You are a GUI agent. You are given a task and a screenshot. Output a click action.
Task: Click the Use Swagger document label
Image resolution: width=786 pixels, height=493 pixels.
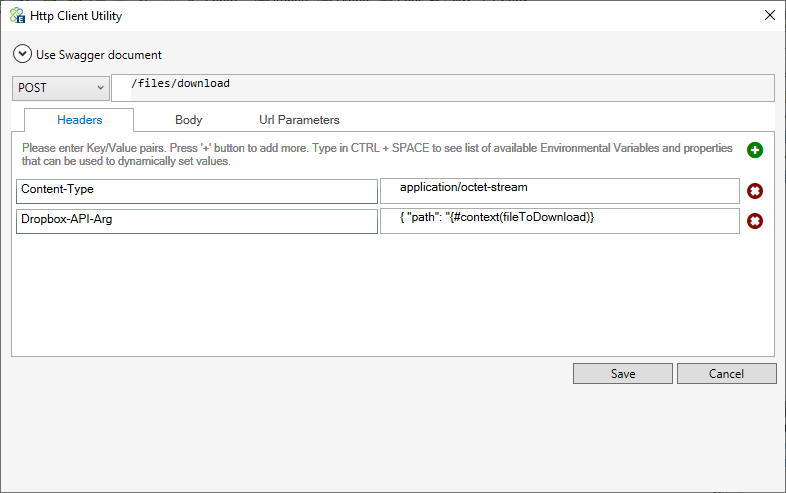click(99, 55)
